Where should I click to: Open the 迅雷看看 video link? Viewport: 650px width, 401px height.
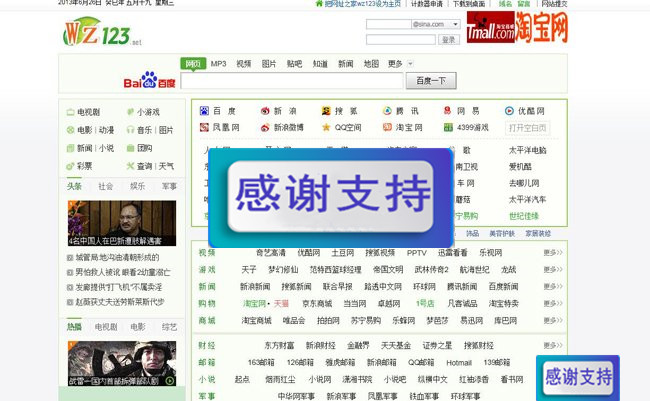[x=453, y=253]
